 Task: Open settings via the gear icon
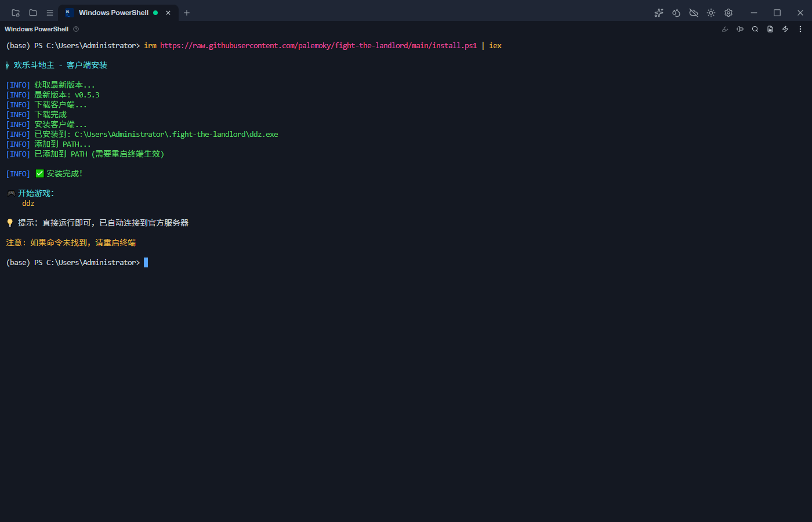[728, 13]
